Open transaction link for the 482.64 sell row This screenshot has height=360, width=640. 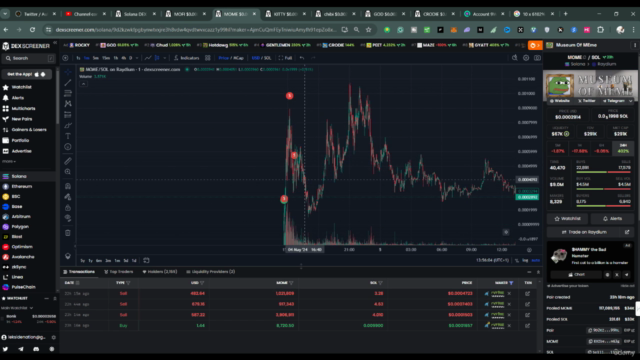527,293
